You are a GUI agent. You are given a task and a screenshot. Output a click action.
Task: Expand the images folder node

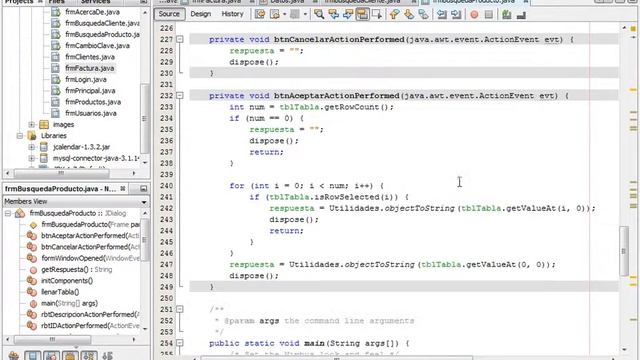tap(31, 124)
